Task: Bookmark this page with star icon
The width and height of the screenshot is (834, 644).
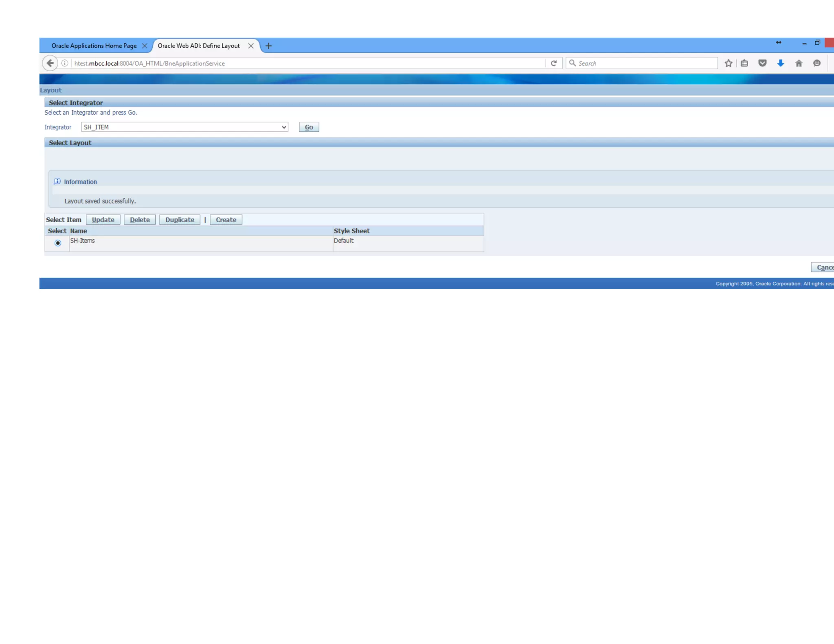Action: [x=729, y=63]
